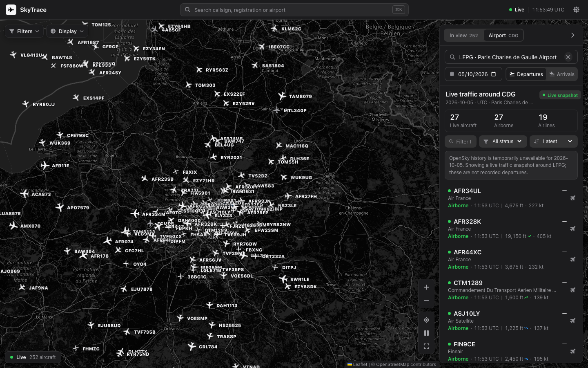Open the Display options dropdown
The image size is (588, 368).
click(67, 31)
